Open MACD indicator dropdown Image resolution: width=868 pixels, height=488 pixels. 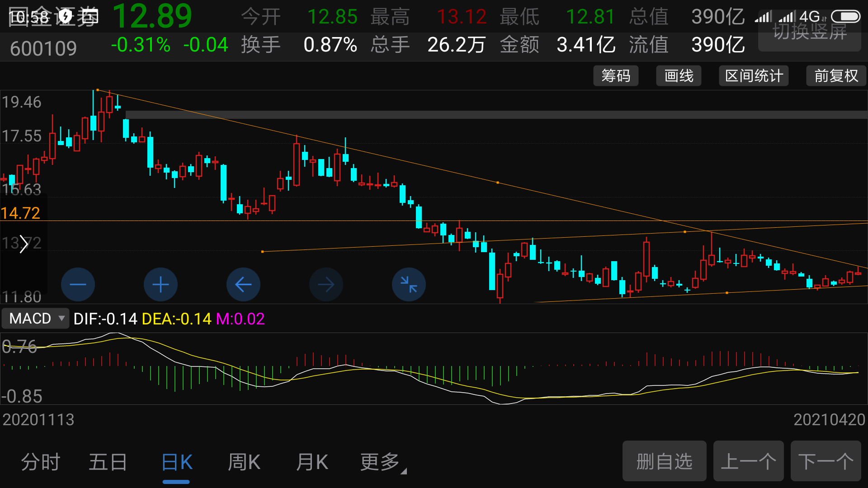point(36,319)
